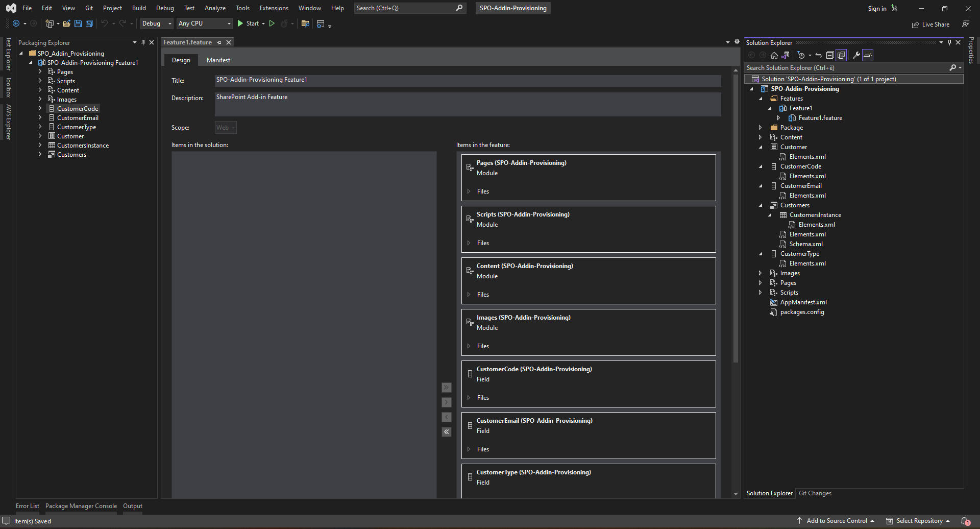Click the Search (Ctrl+Q) box
Viewport: 980px width, 529px height.
[x=410, y=8]
